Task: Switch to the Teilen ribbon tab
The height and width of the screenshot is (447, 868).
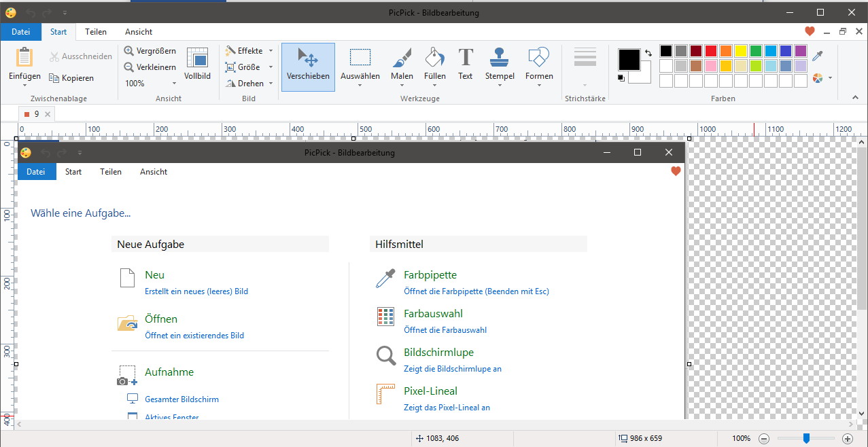Action: click(96, 32)
